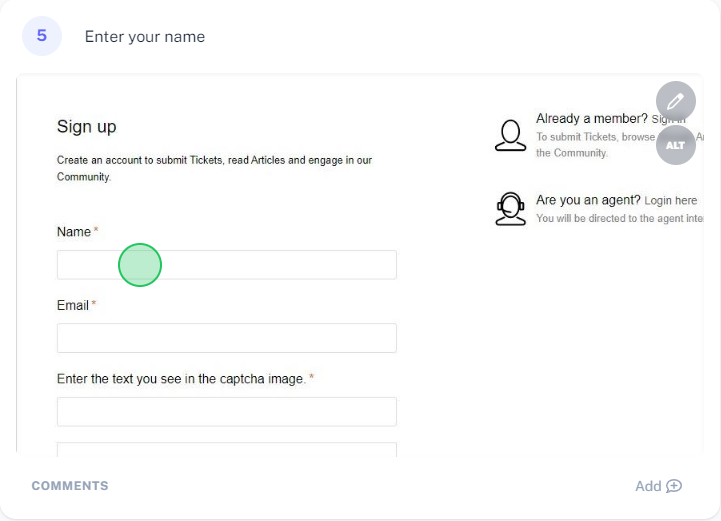Screen dimensions: 721x521
Task: Click the green click-indicator circle
Action: 140,265
